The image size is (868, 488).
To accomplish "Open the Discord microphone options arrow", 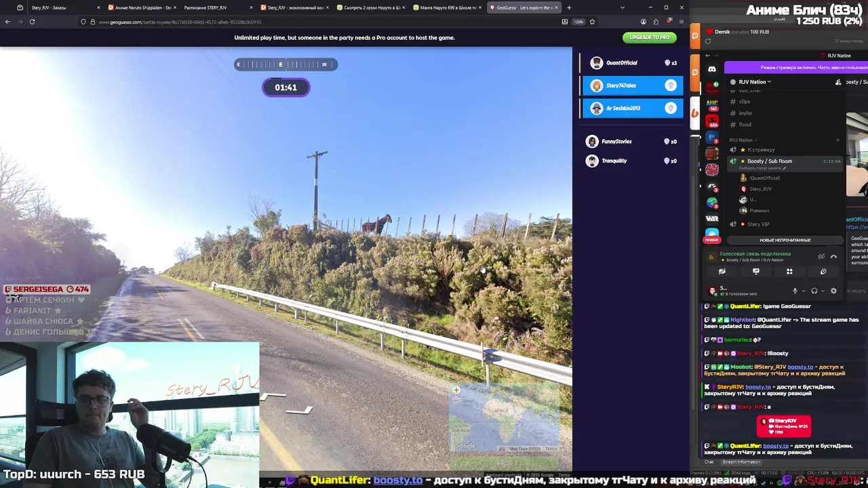I will [803, 291].
